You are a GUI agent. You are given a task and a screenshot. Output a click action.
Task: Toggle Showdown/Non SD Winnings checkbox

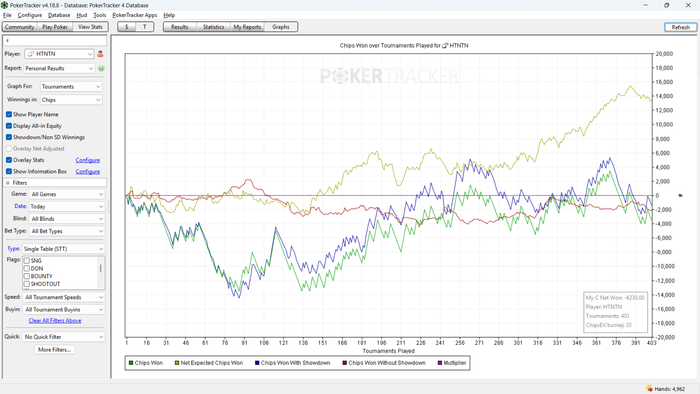pos(9,137)
